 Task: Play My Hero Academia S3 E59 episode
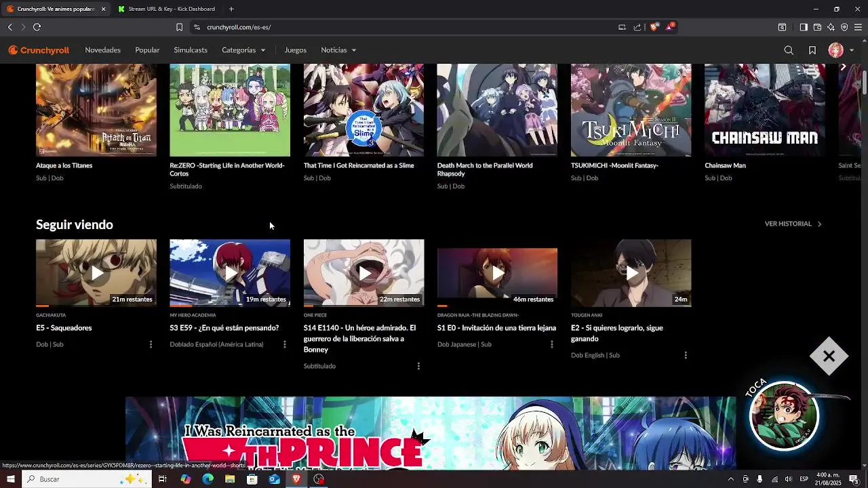pos(230,273)
